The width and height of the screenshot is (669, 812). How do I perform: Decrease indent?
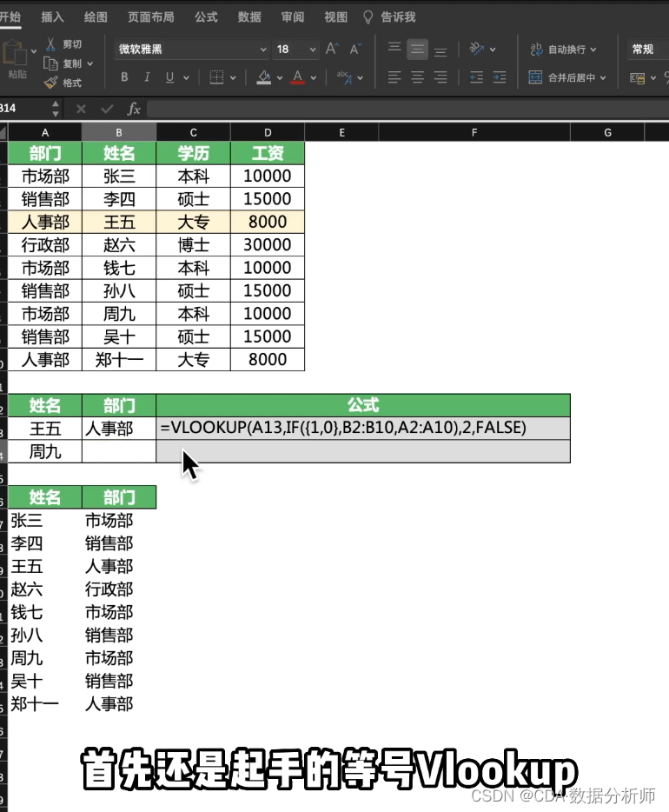pyautogui.click(x=476, y=77)
